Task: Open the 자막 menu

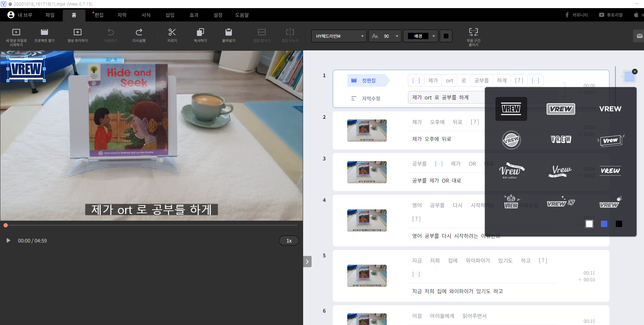Action: click(x=122, y=15)
